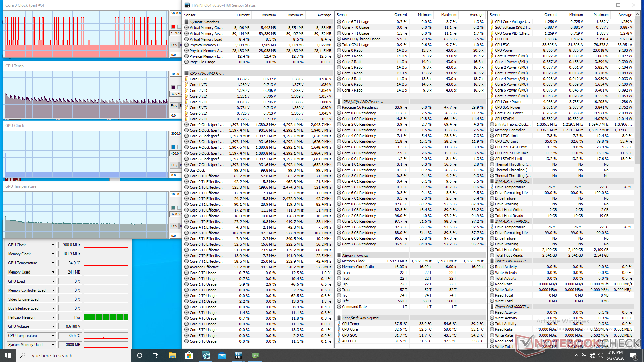
Task: Click the thermometer icon beside CPU Temp
Action: pos(339,324)
